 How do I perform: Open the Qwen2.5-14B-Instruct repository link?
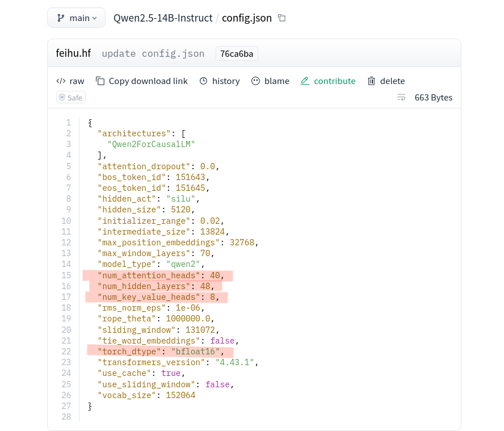pyautogui.click(x=163, y=18)
